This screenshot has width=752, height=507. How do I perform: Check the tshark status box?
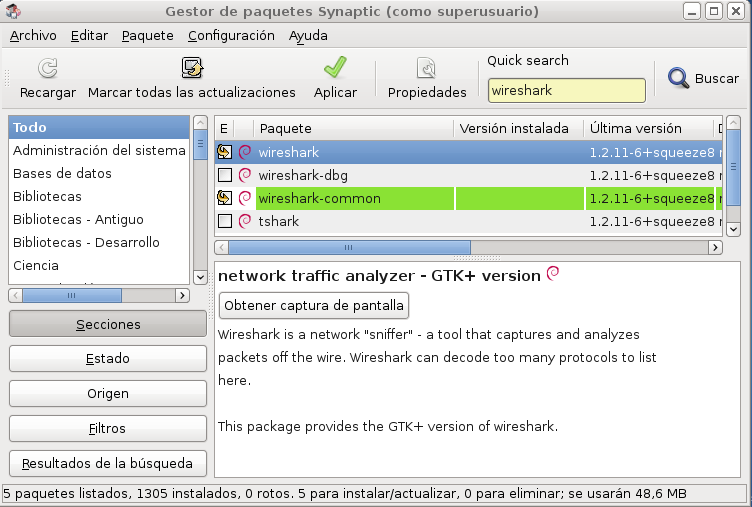(x=224, y=221)
